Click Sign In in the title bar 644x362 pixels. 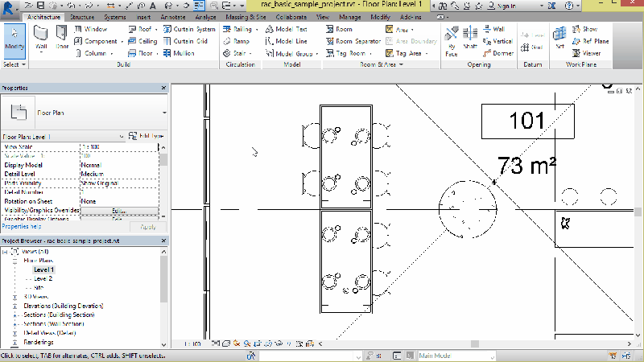coord(502,6)
